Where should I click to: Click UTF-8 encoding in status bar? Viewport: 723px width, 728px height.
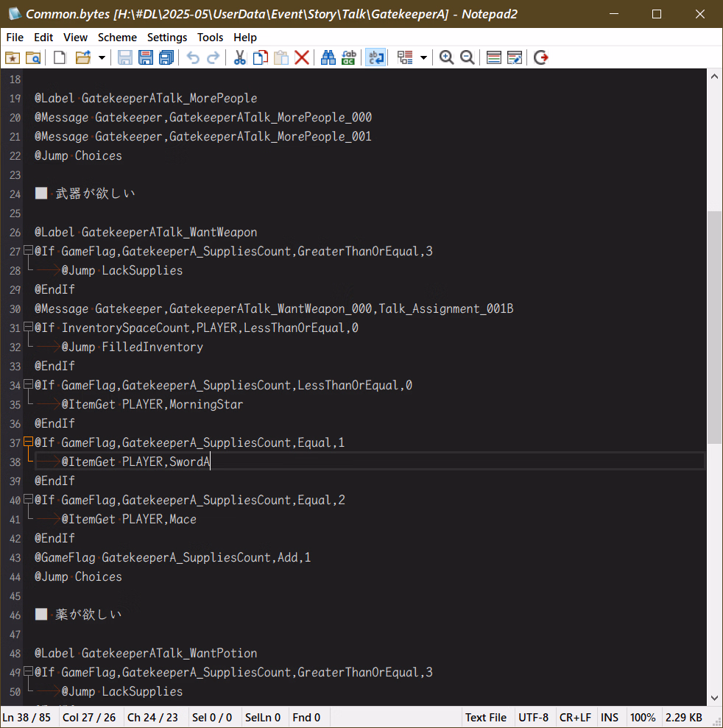tap(533, 717)
